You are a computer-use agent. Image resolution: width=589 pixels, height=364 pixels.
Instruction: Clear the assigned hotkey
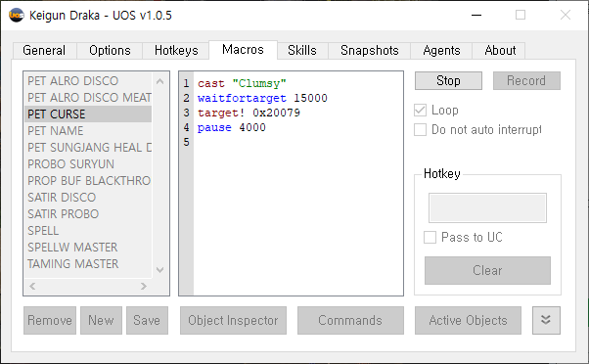click(x=487, y=270)
